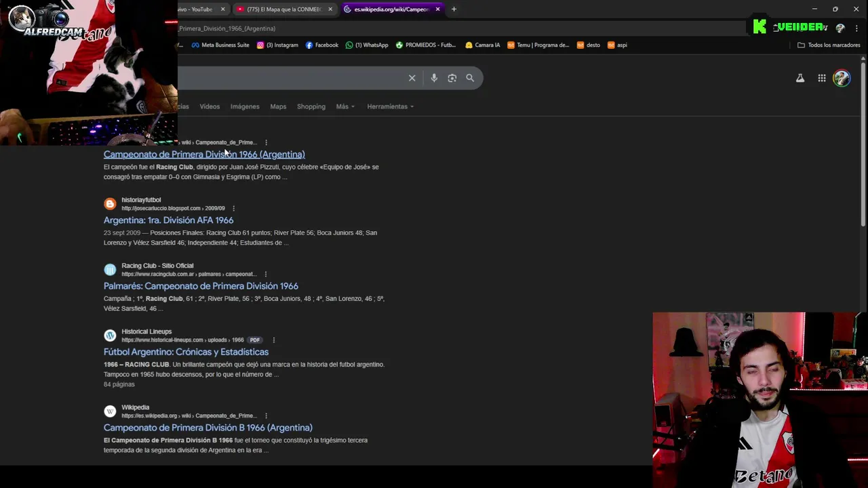Image resolution: width=868 pixels, height=488 pixels.
Task: Expand the Más dropdown
Action: [345, 106]
